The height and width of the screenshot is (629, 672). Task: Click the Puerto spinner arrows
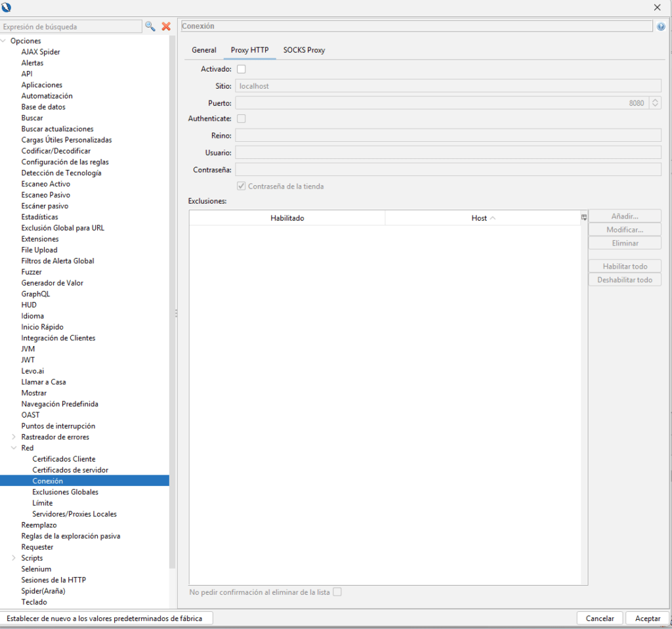[x=655, y=103]
